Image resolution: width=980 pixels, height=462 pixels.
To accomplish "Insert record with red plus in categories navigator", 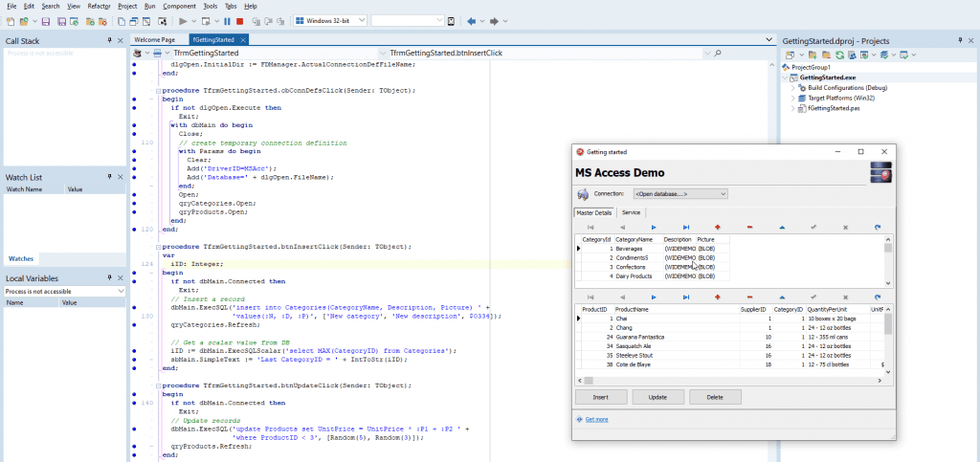I will (718, 228).
